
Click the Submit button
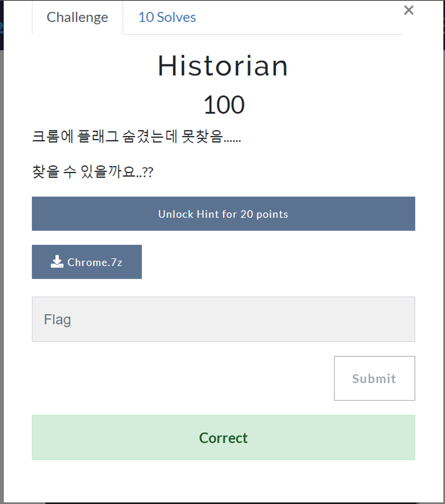point(374,378)
